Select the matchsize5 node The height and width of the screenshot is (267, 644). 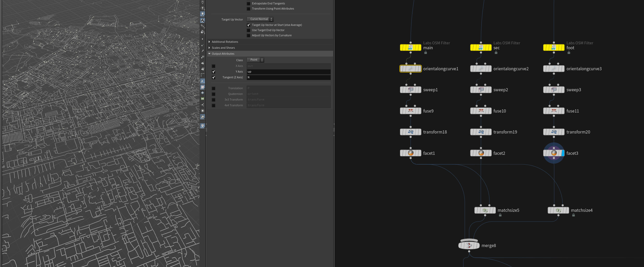click(485, 210)
